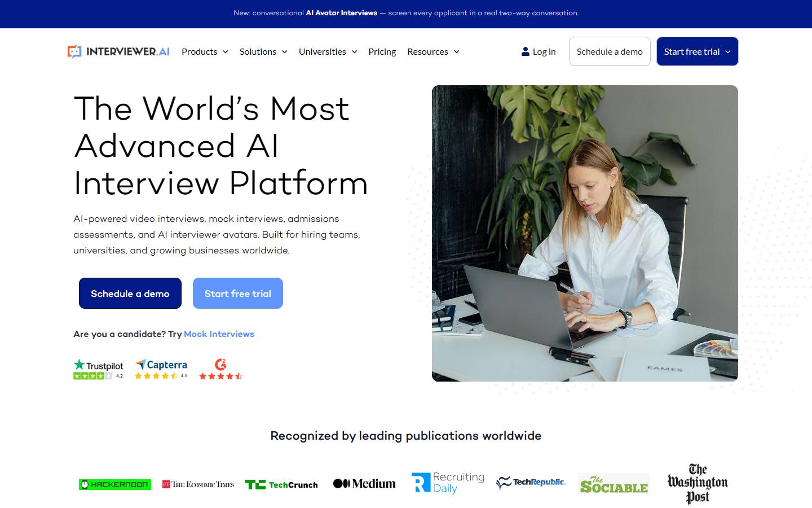This screenshot has height=508, width=812.
Task: Open the Trustpilot rating badge
Action: click(98, 369)
